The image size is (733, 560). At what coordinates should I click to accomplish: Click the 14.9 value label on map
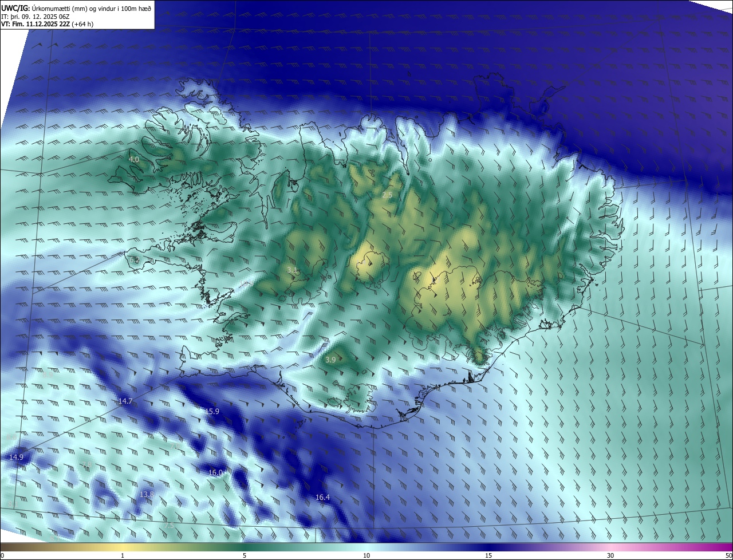17,457
